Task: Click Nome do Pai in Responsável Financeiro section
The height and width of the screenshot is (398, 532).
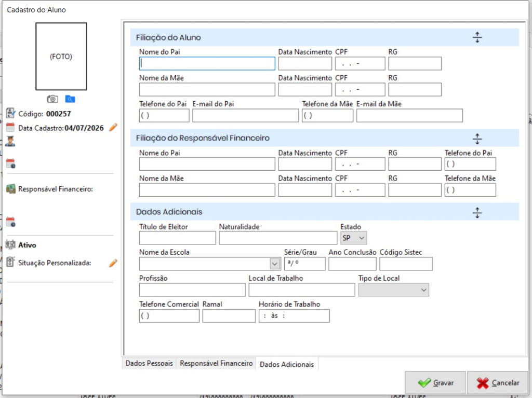Action: [207, 164]
